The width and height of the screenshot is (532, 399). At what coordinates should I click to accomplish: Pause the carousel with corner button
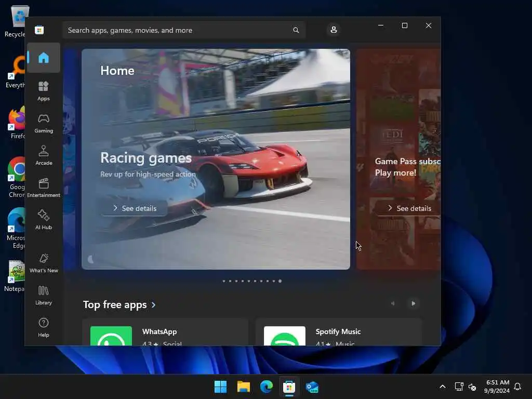[x=90, y=260]
